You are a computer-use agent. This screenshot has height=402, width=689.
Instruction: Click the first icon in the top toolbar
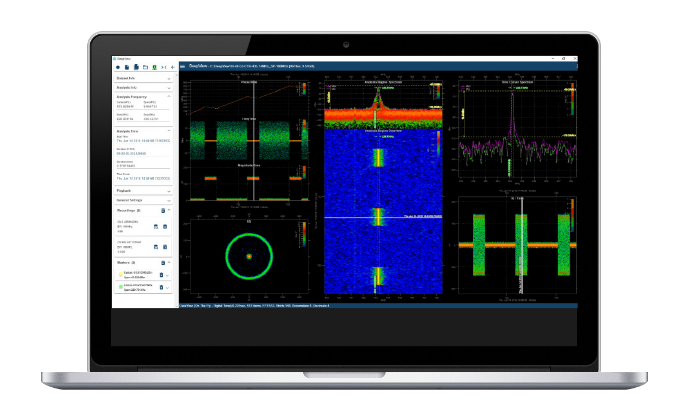click(118, 67)
